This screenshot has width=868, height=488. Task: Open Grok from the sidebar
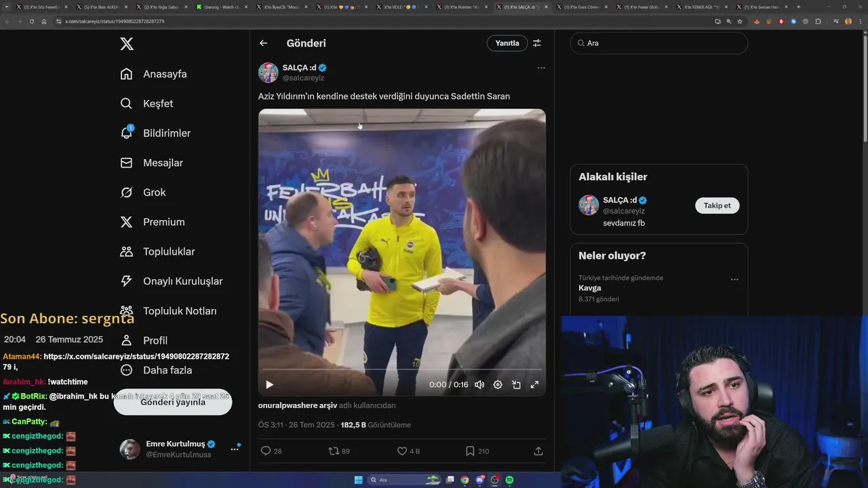(143, 192)
